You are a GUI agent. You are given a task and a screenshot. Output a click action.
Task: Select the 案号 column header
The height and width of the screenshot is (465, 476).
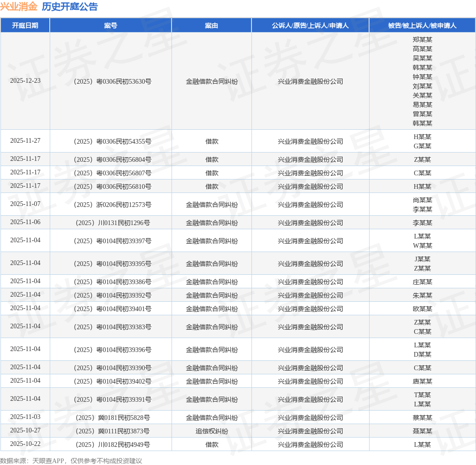point(111,26)
